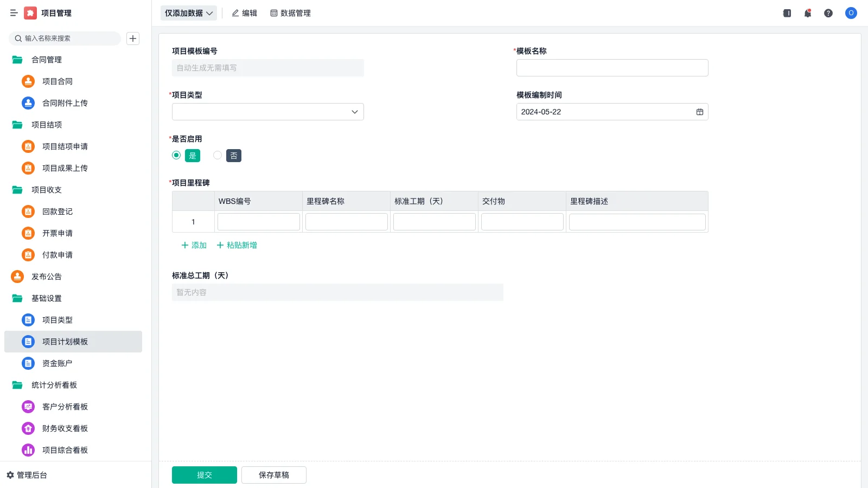
Task: Open the calendar icon in 模板编制时间 field
Action: 699,111
